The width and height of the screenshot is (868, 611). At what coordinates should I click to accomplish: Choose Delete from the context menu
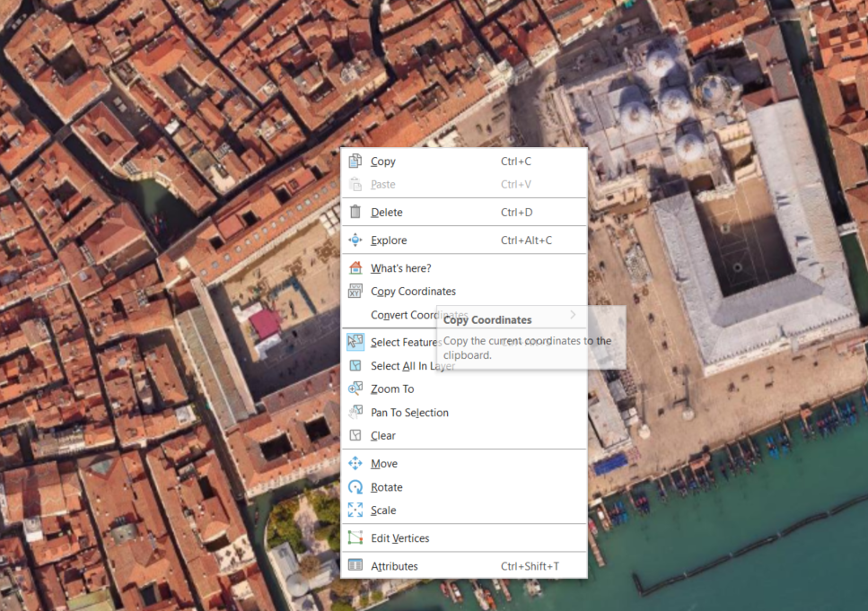coord(464,212)
